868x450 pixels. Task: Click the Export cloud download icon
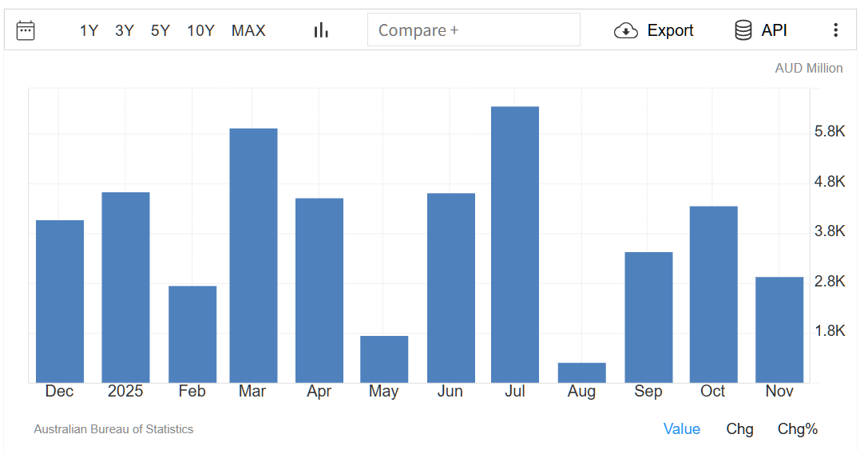tap(626, 30)
